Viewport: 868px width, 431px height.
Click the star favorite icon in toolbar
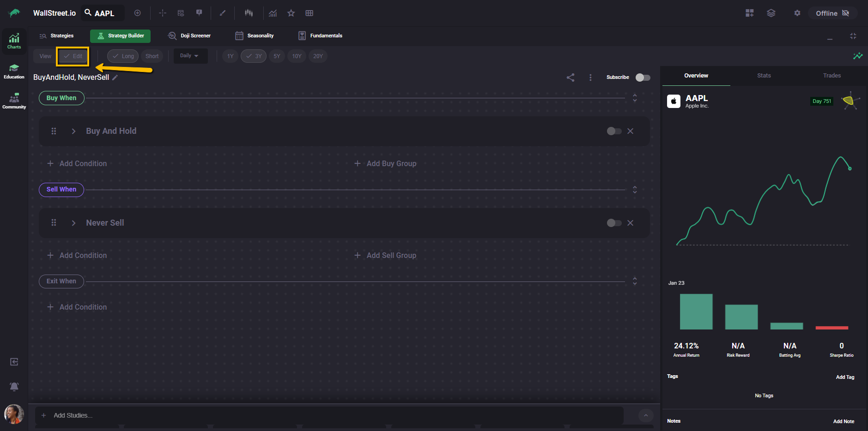tap(291, 13)
